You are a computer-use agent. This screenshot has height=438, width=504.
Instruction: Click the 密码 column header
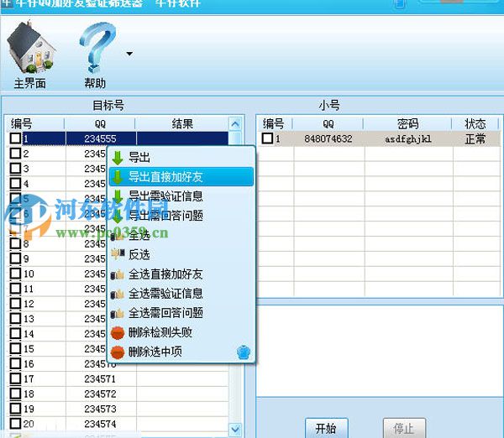point(407,123)
